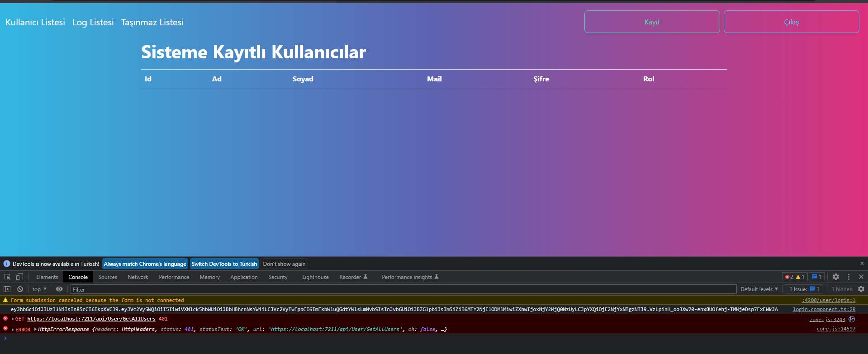The image size is (868, 354).
Task: Click the console prompt input line
Action: tap(434, 338)
